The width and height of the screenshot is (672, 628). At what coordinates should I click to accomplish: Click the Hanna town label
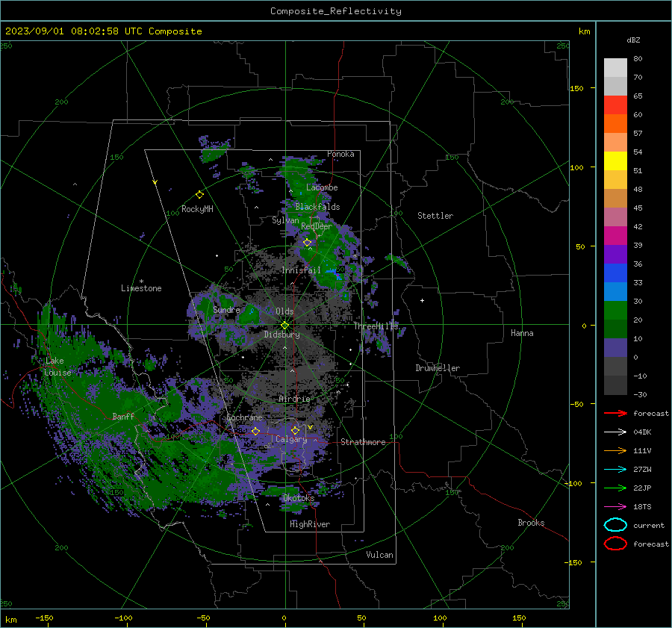point(522,333)
